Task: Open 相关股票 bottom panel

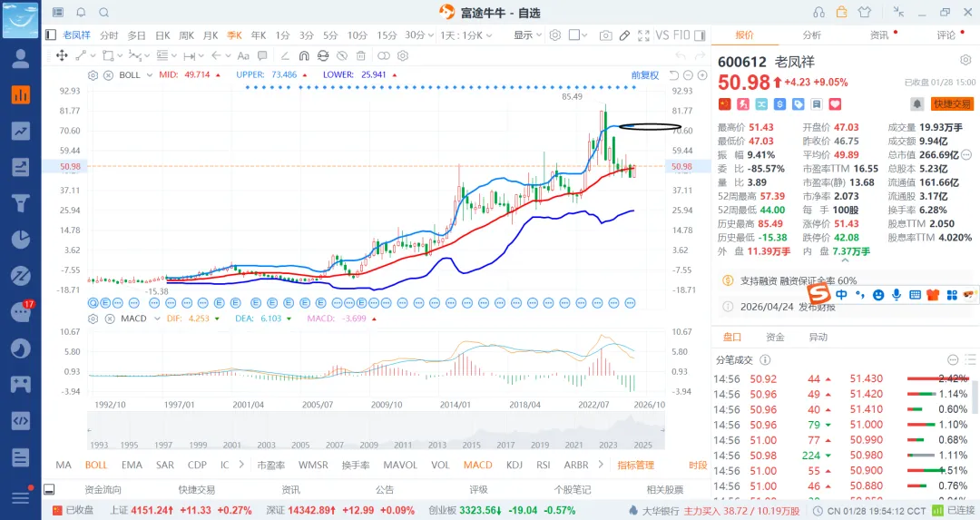Action: 665,489
